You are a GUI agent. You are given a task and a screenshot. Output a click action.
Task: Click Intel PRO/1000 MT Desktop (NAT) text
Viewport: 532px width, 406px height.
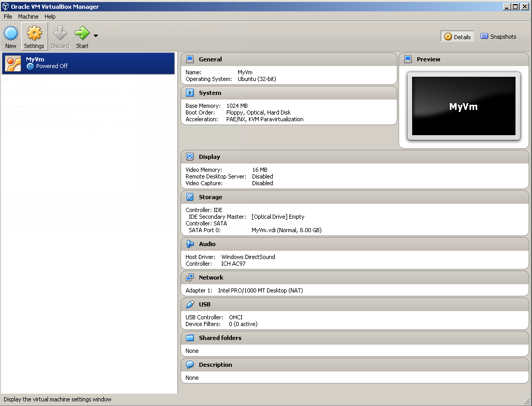click(260, 290)
